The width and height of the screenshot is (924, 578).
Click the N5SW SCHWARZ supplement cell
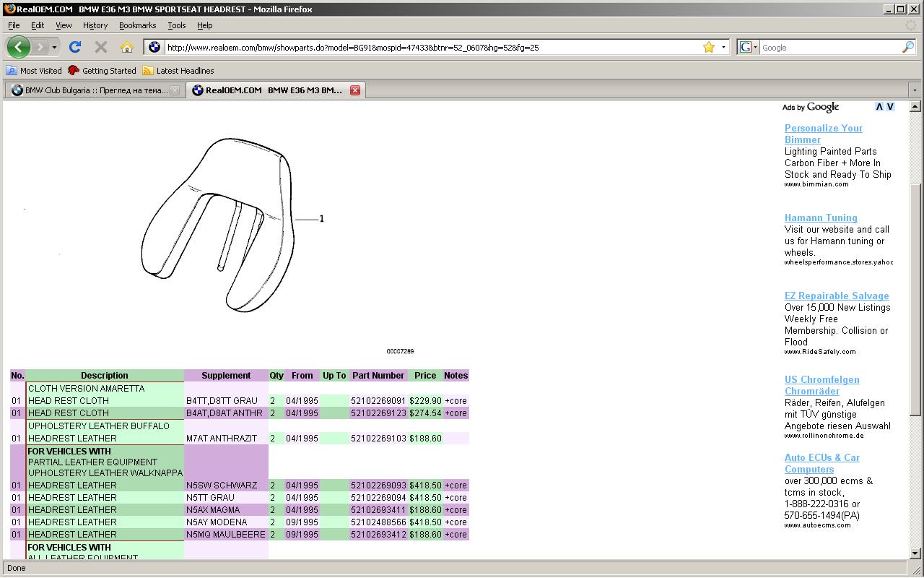pyautogui.click(x=226, y=486)
